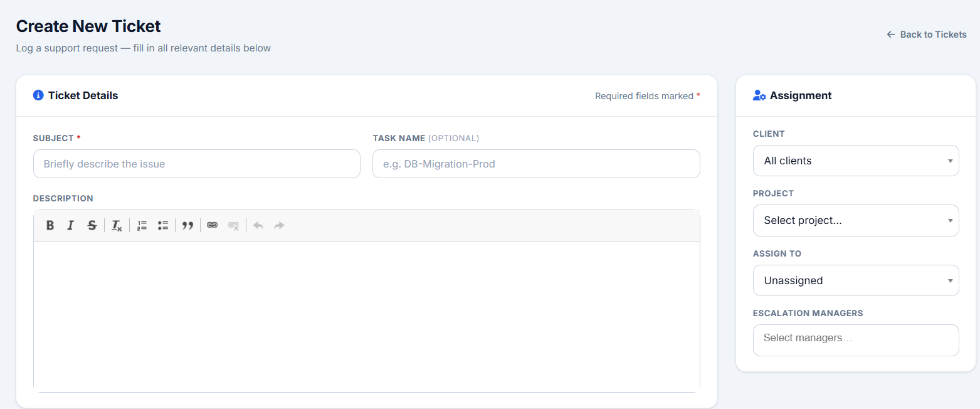Click the Create New Ticket heading
980x409 pixels.
(88, 26)
